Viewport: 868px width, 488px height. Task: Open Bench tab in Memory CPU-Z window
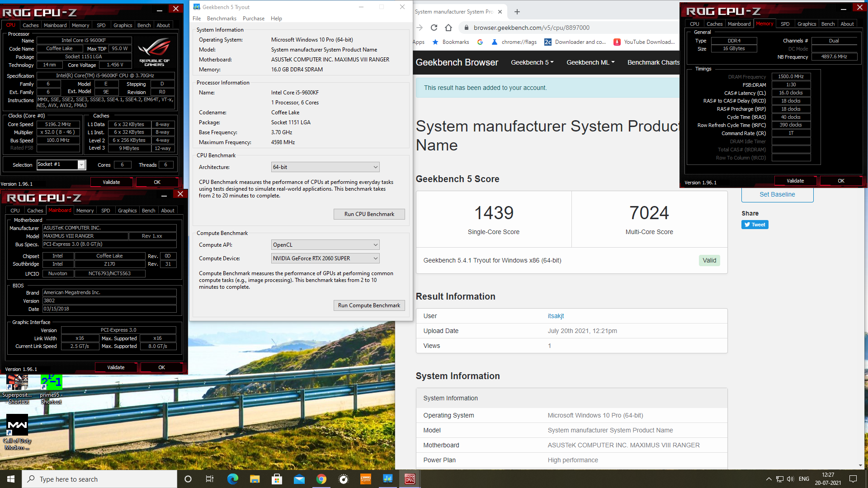point(828,24)
